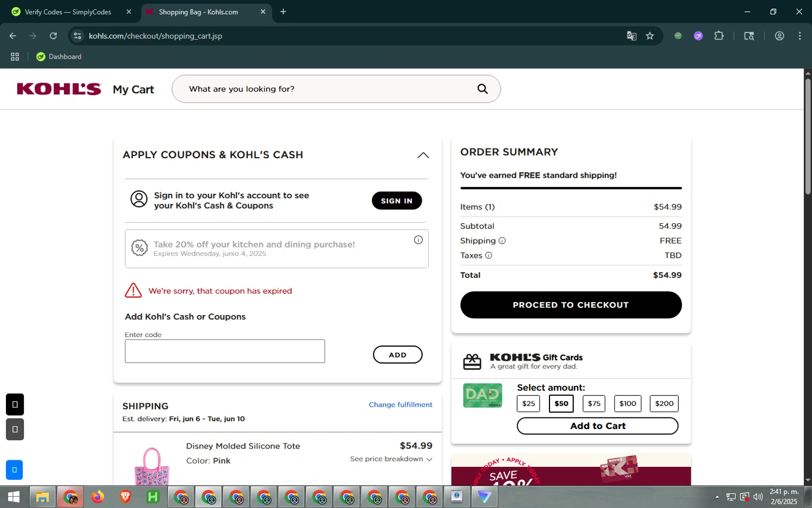
Task: Select the $75 gift card amount
Action: point(594,403)
